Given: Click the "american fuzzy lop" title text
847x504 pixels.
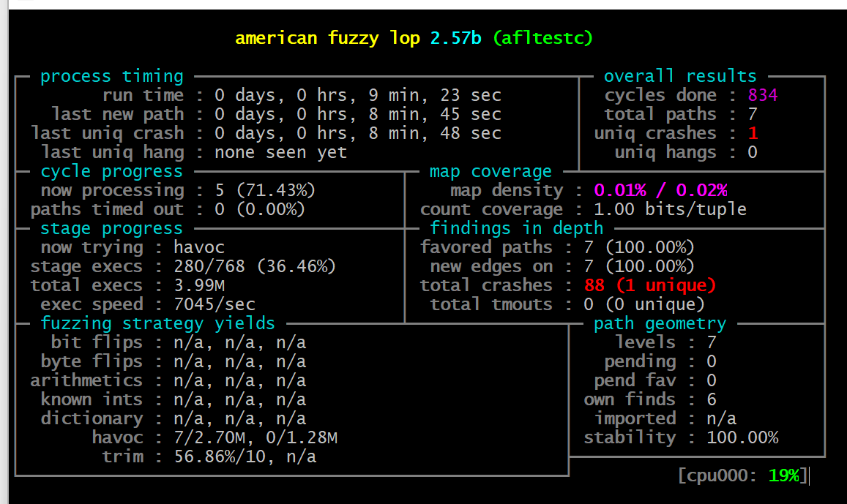Looking at the screenshot, I should 327,38.
